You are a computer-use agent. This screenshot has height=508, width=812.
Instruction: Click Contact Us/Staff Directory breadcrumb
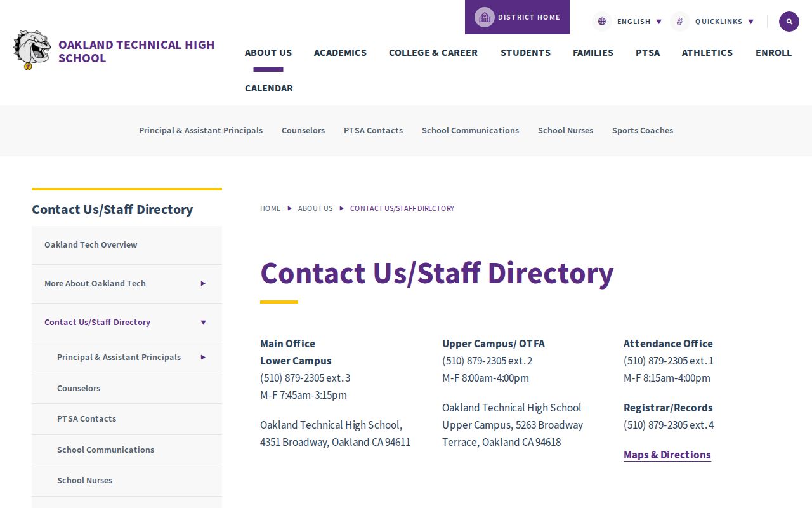(x=402, y=208)
